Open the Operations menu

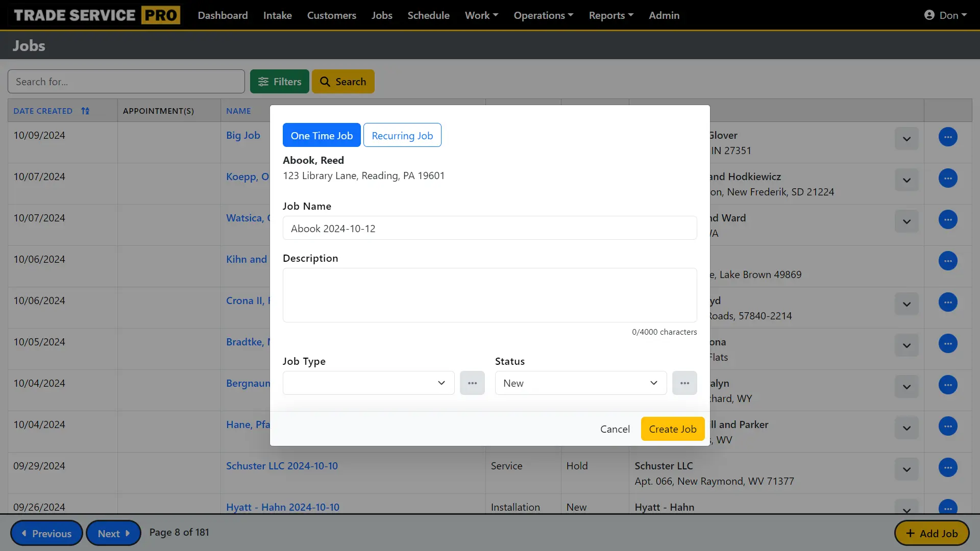click(543, 15)
